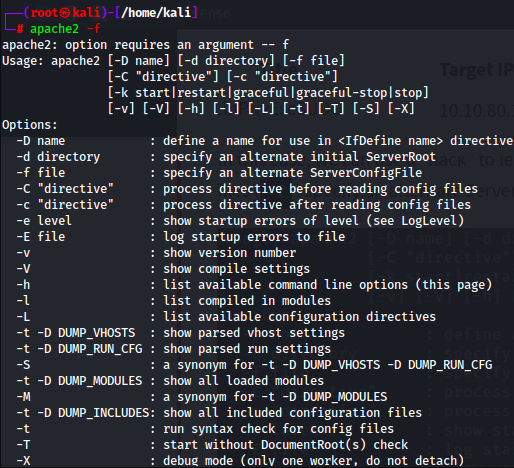Click 'show version number' description
Image resolution: width=514 pixels, height=468 pixels.
point(229,253)
